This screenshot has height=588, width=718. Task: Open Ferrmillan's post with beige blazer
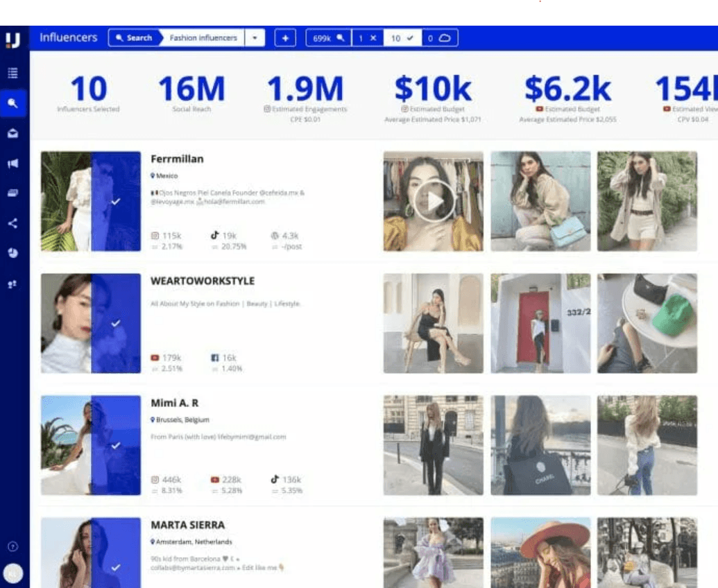(647, 201)
